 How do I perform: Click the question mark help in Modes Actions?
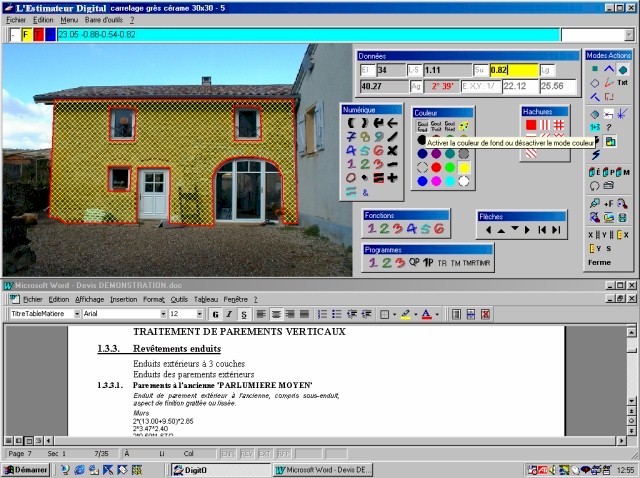[x=609, y=127]
